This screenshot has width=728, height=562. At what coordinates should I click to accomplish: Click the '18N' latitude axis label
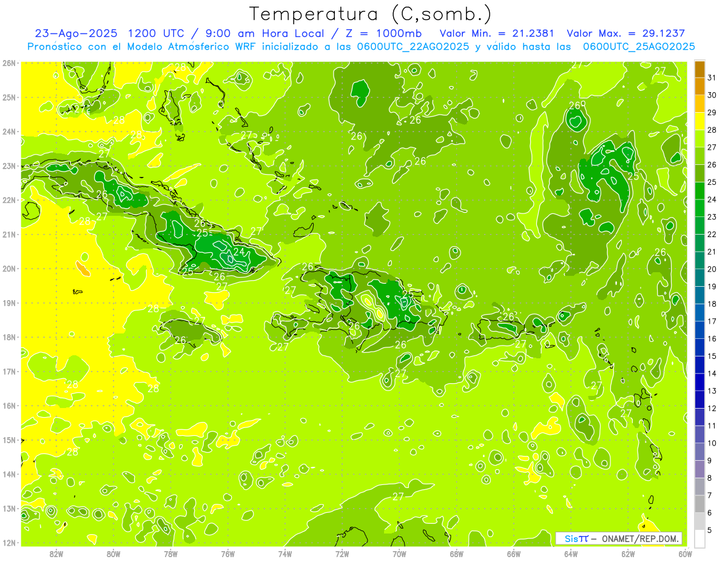tap(8, 337)
